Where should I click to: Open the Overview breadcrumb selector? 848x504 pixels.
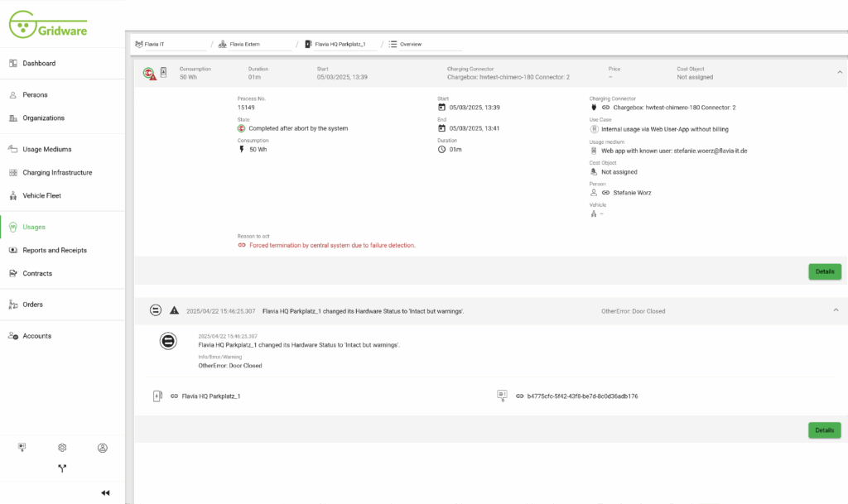coord(425,45)
